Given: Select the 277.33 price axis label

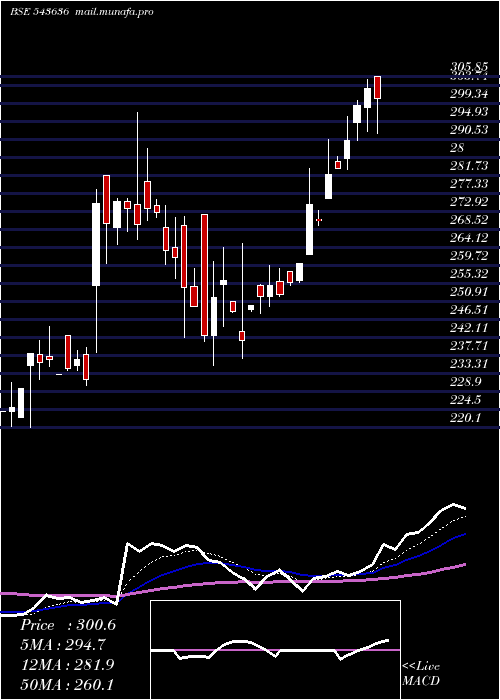Looking at the screenshot, I should [469, 184].
